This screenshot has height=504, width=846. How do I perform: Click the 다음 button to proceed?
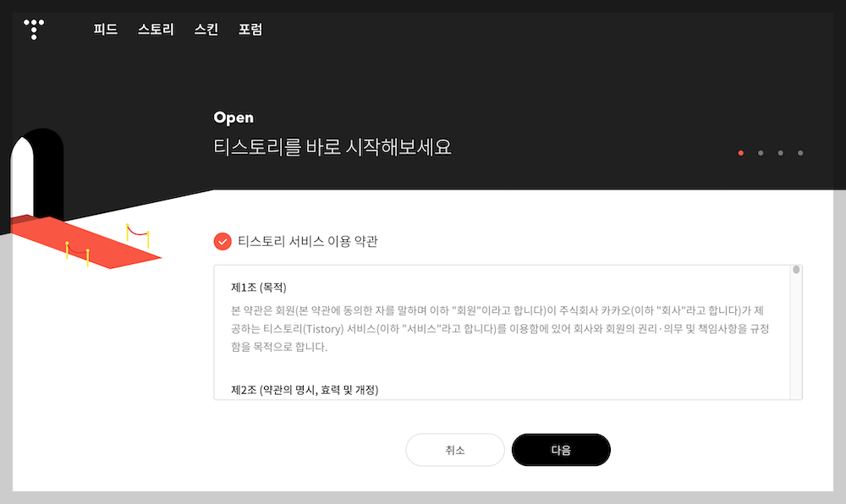tap(561, 450)
